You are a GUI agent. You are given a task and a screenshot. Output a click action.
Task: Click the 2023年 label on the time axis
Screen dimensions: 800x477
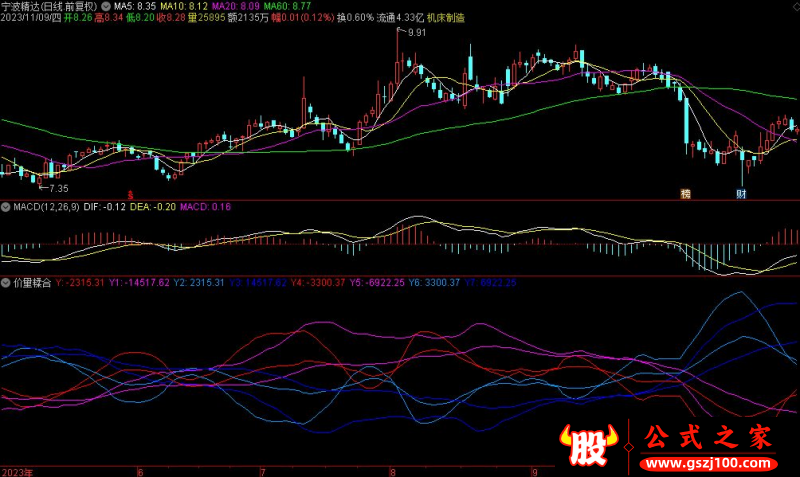[x=17, y=470]
